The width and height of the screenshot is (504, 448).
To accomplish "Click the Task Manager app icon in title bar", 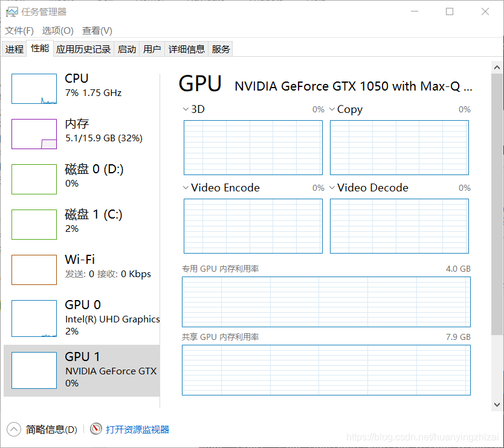I will 12,12.
